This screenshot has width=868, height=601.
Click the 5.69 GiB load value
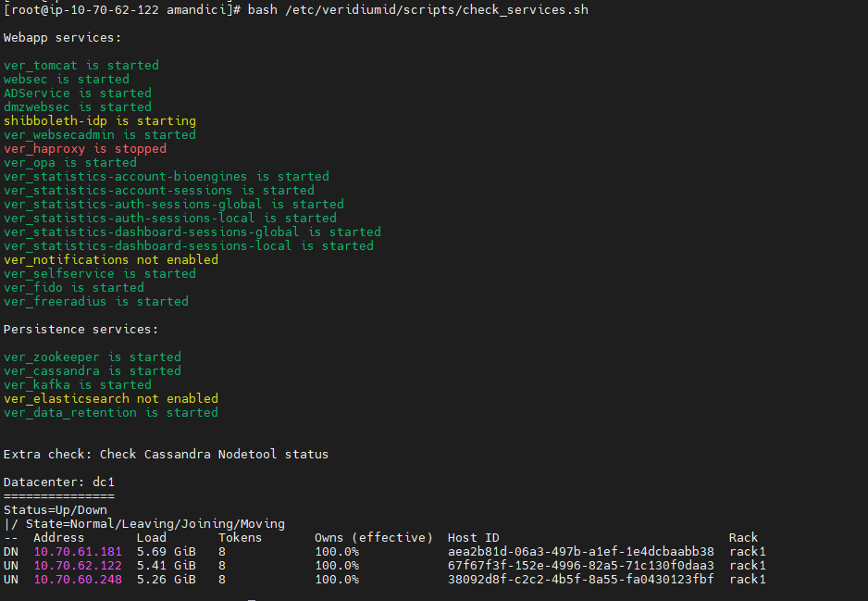click(x=167, y=552)
